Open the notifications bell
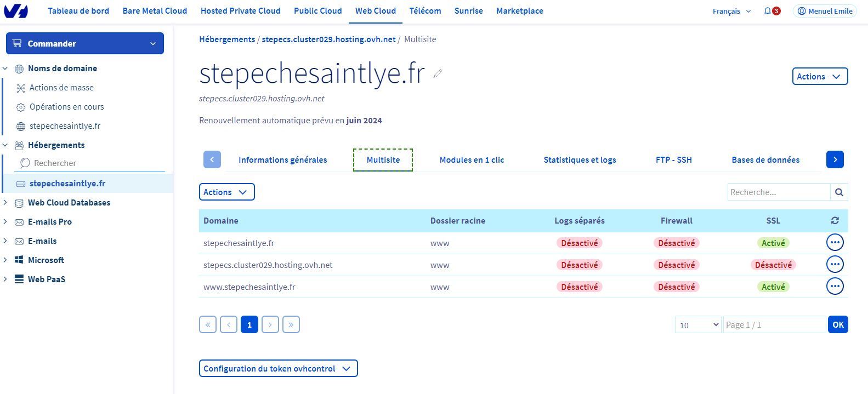The width and height of the screenshot is (868, 394). 767,11
